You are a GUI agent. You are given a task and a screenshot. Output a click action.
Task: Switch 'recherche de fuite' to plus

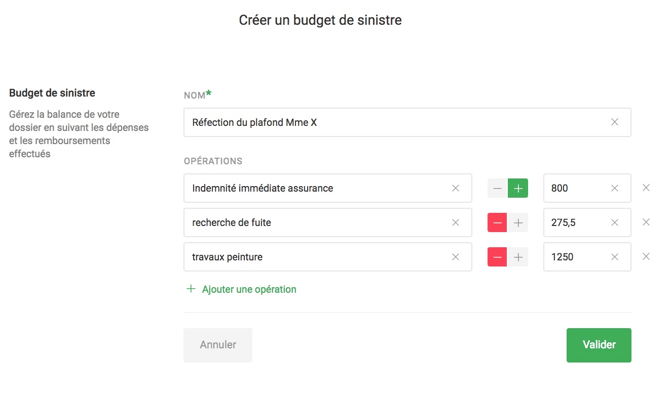(x=518, y=223)
